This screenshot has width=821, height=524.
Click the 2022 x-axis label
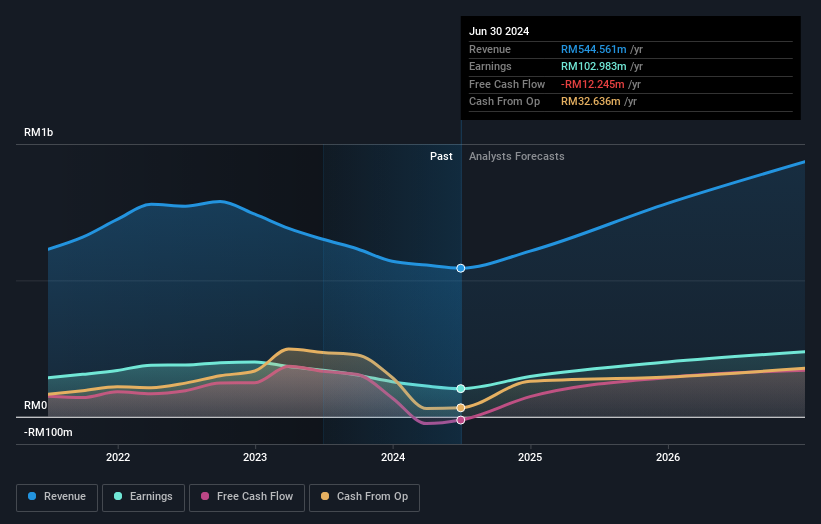click(118, 457)
